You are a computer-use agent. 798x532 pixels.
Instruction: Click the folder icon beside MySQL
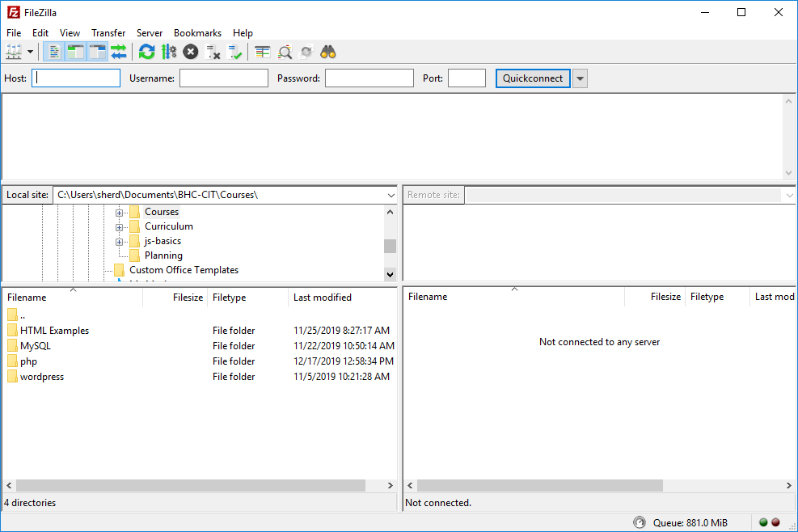click(13, 346)
